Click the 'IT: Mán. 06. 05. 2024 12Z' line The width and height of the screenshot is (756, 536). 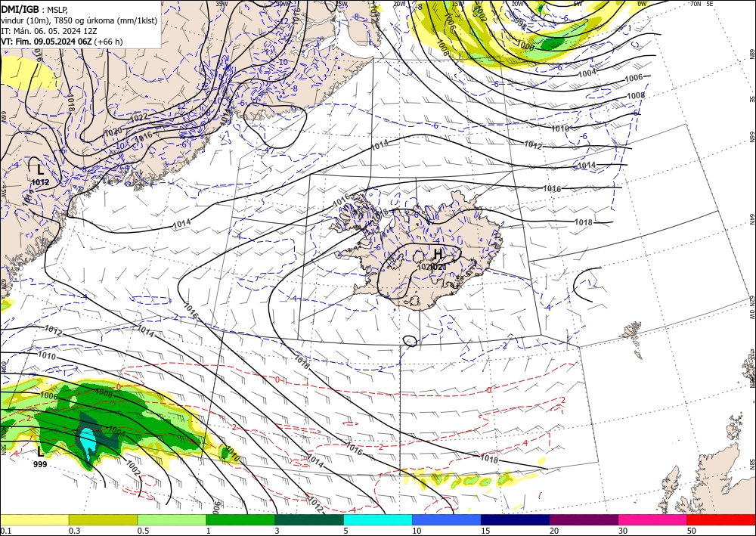(x=48, y=31)
